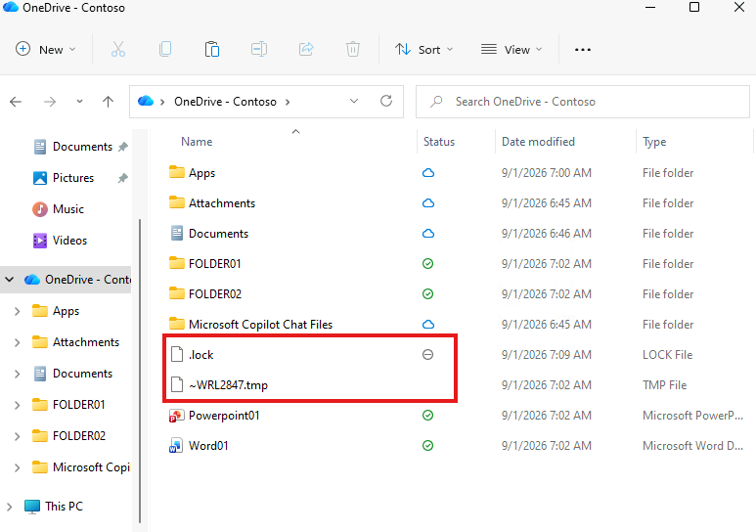Click the LOCK File type cell

point(667,355)
